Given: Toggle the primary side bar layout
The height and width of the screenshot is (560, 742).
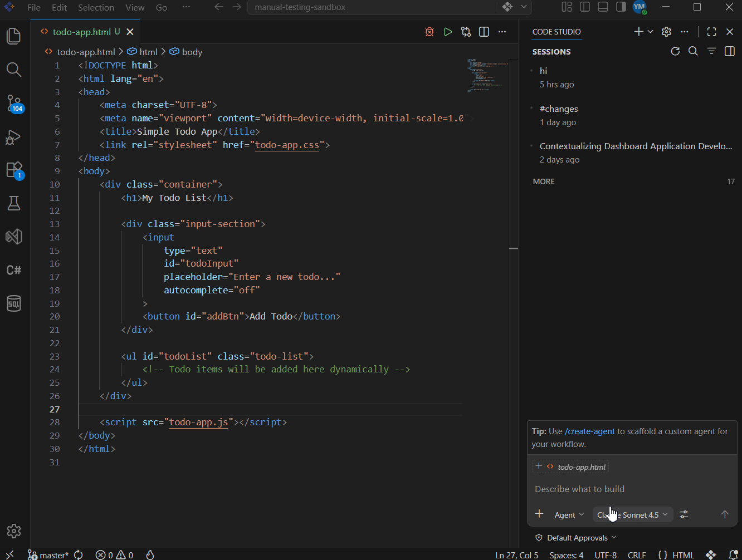Looking at the screenshot, I should click(585, 7).
